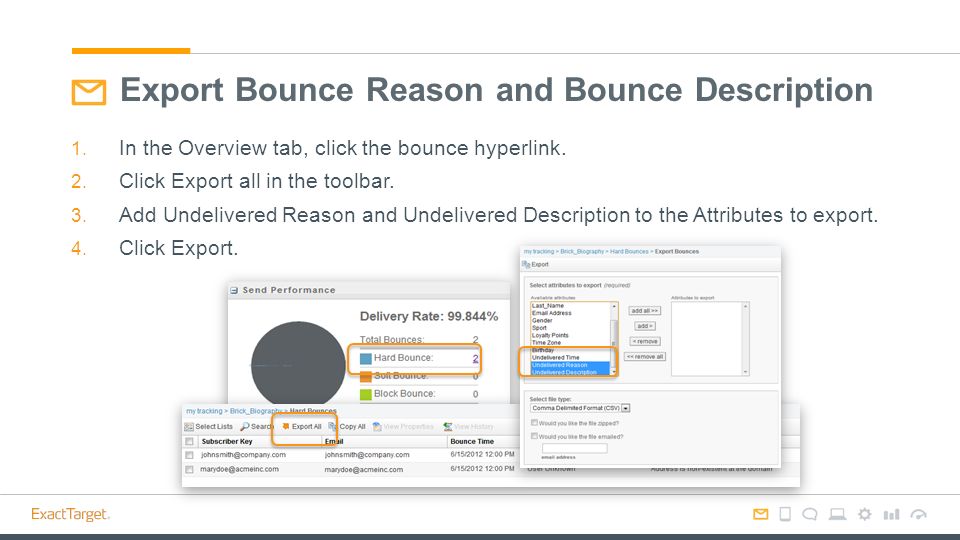
Task: Click the Attributes to export list box
Action: tap(710, 339)
